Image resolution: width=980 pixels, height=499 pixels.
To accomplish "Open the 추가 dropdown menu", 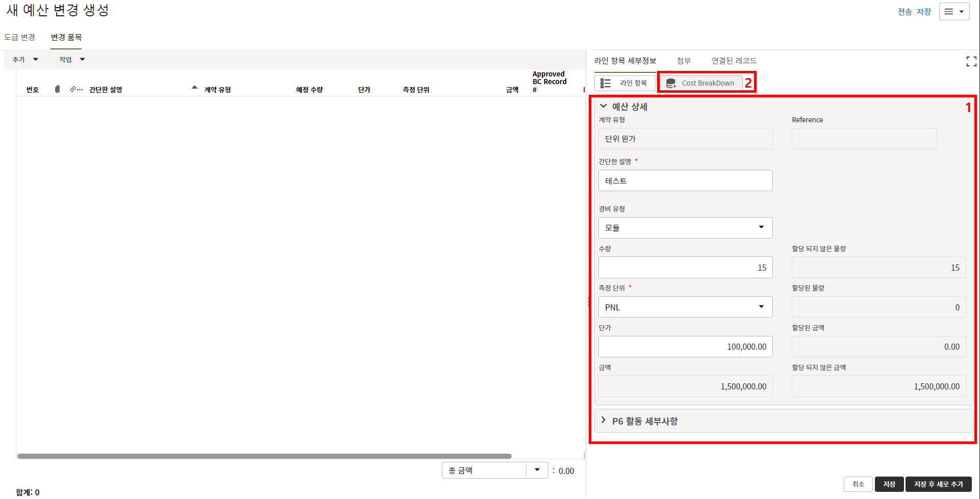I will click(x=26, y=60).
